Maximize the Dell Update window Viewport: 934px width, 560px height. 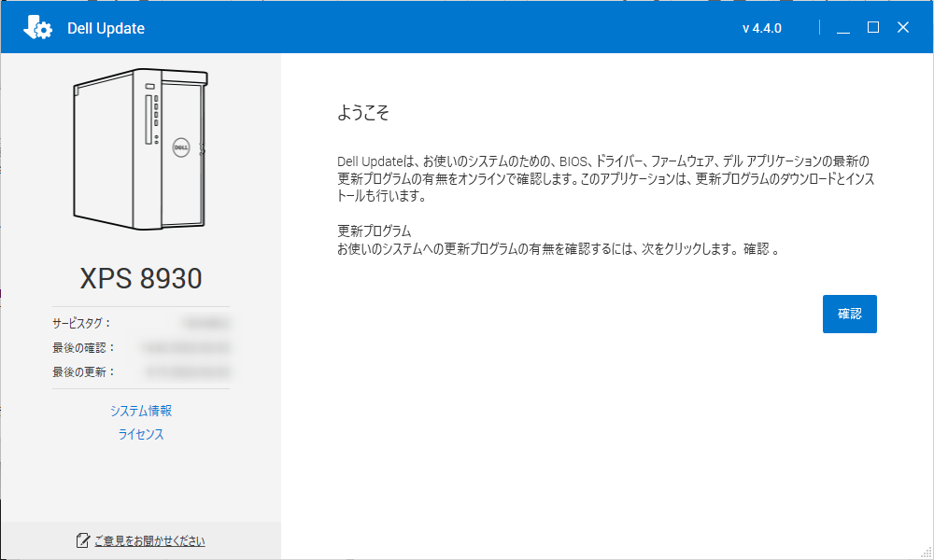(873, 27)
